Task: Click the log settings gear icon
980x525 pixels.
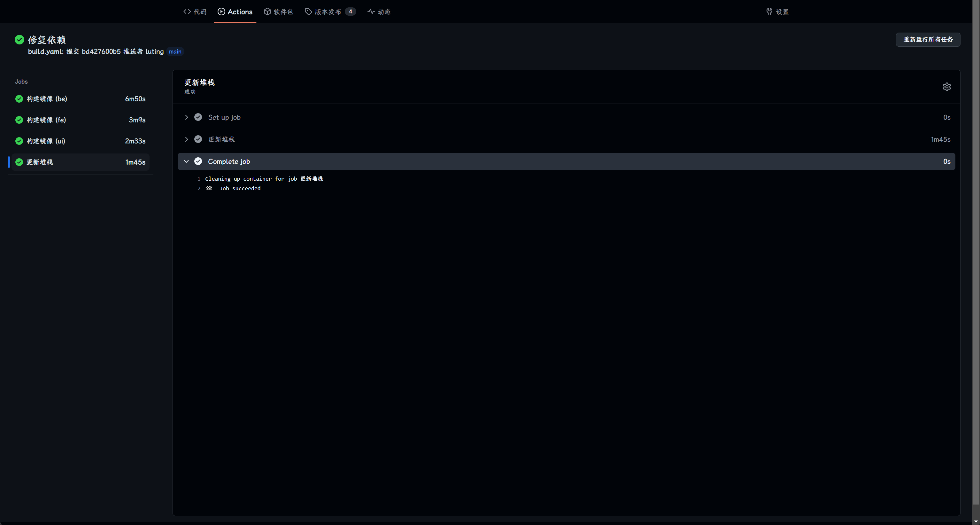Action: [946, 87]
